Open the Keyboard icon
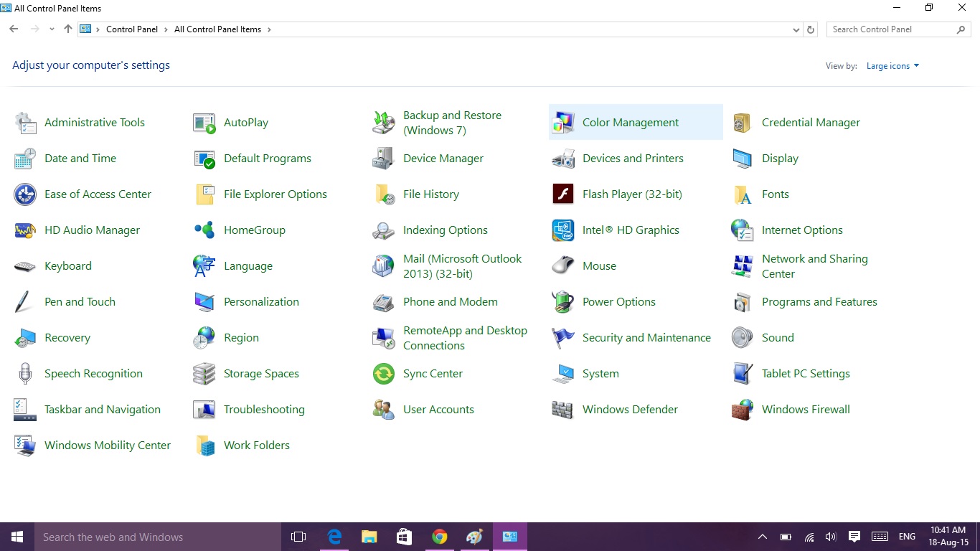Viewport: 980px width, 551px height. click(25, 266)
